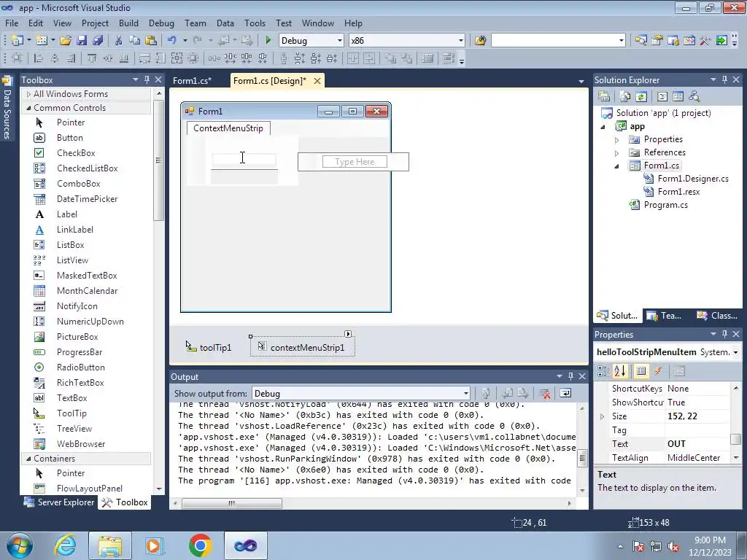
Task: Click the New Project toolbar icon
Action: click(x=18, y=41)
